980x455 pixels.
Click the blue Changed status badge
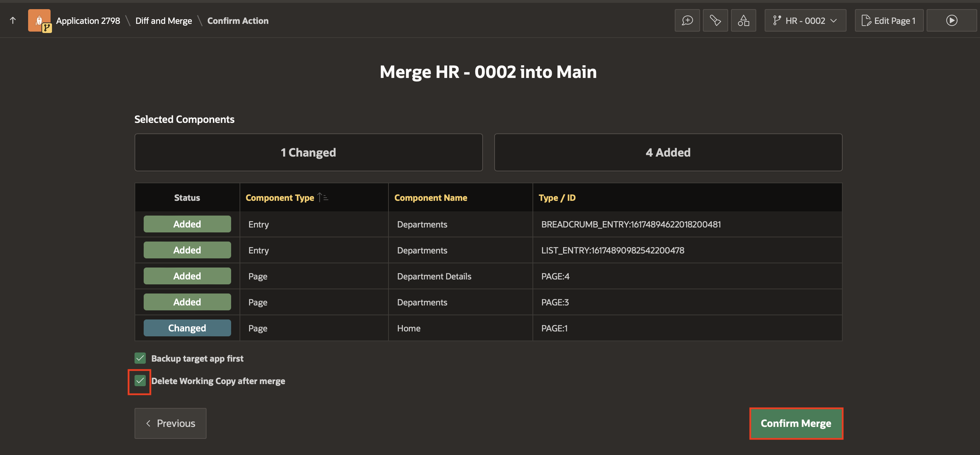[187, 328]
